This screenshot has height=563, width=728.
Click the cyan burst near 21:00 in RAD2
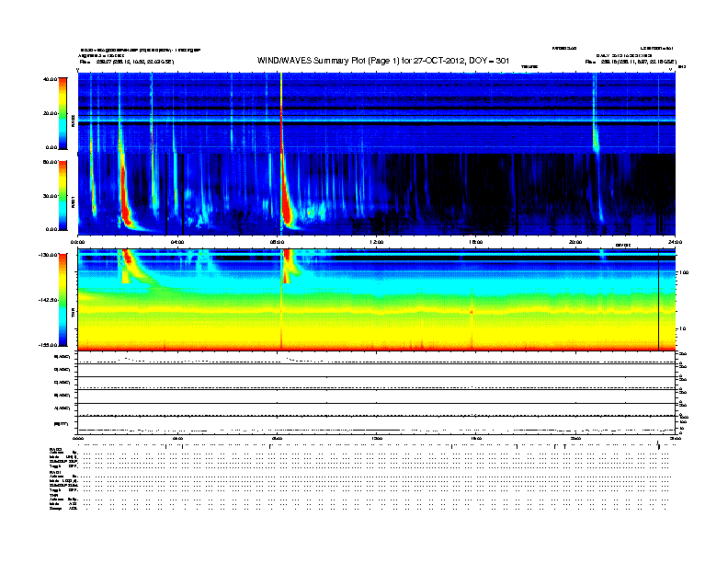pyautogui.click(x=596, y=139)
